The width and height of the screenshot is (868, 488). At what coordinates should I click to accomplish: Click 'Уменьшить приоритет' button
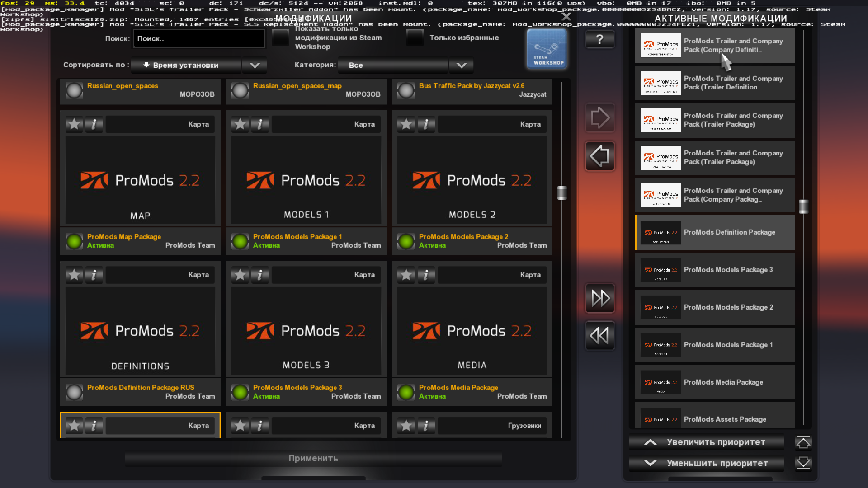pos(706,464)
